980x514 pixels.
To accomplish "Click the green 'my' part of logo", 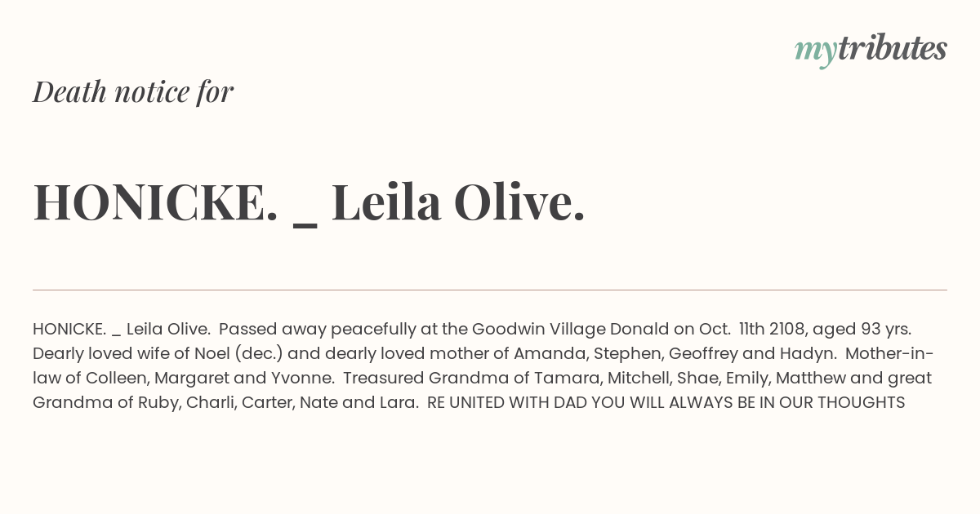I will [x=815, y=53].
